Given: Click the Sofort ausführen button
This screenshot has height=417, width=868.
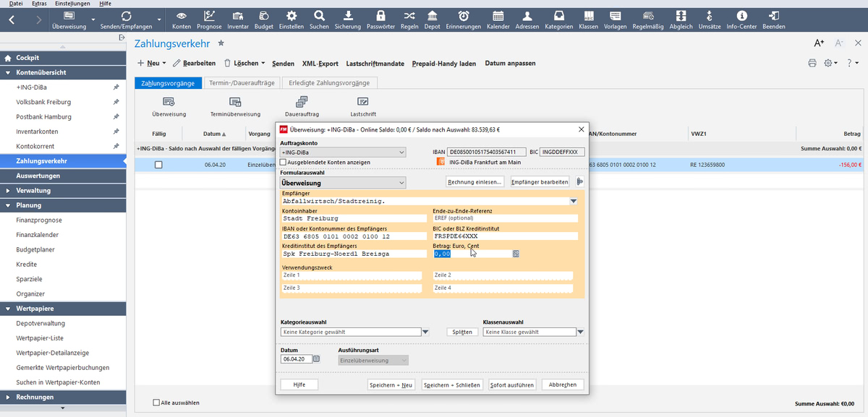Looking at the screenshot, I should [512, 385].
